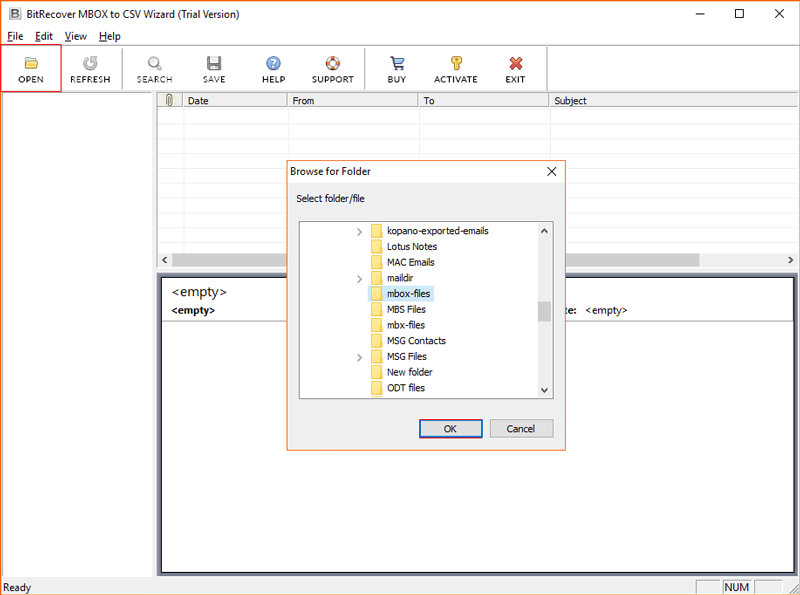Cancel the Browse for Folder dialog
800x595 pixels.
click(x=521, y=429)
